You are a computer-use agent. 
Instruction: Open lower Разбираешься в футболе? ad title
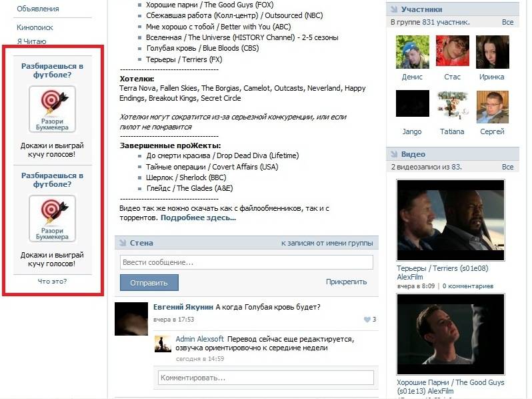(52, 179)
